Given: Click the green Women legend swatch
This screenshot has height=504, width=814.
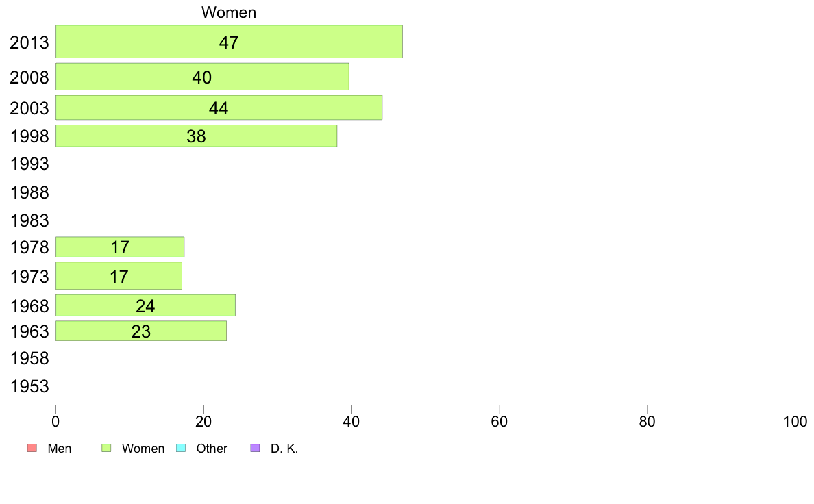Looking at the screenshot, I should (x=106, y=448).
